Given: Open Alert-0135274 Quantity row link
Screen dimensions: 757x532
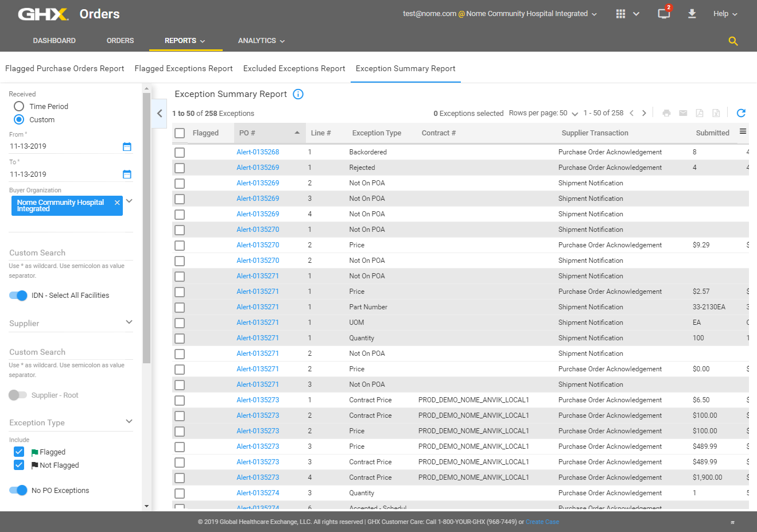Looking at the screenshot, I should 258,493.
